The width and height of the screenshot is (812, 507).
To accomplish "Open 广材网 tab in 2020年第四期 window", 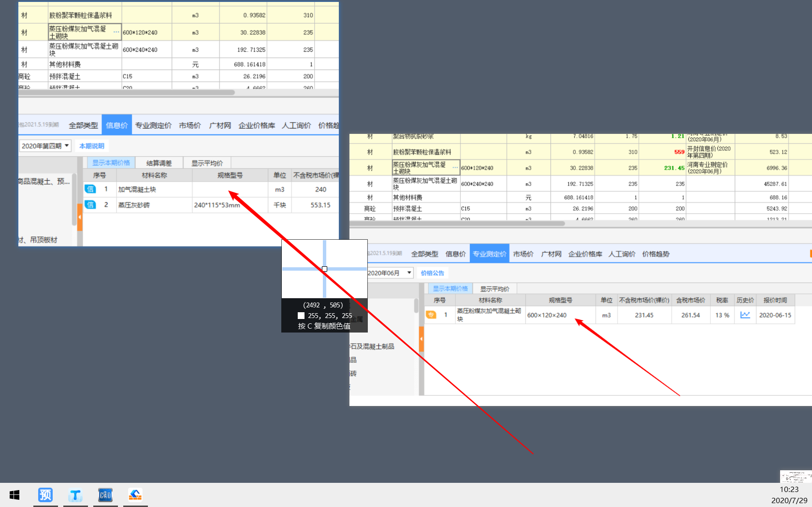I will (x=220, y=126).
